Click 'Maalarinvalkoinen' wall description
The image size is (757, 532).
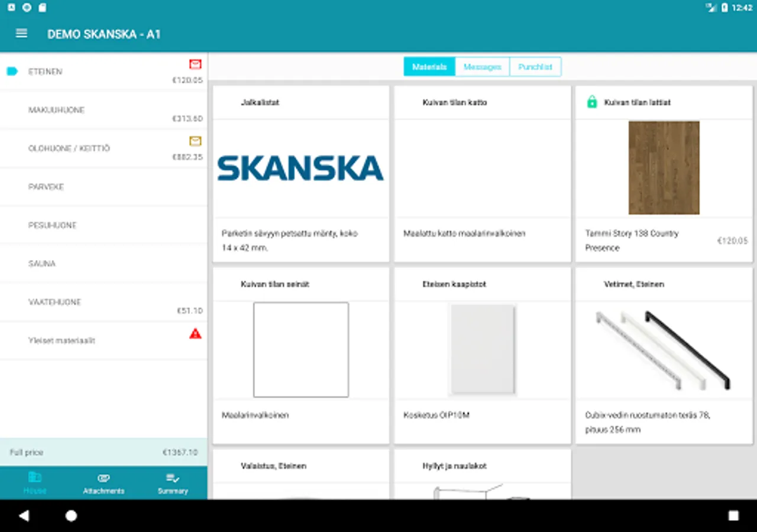255,415
